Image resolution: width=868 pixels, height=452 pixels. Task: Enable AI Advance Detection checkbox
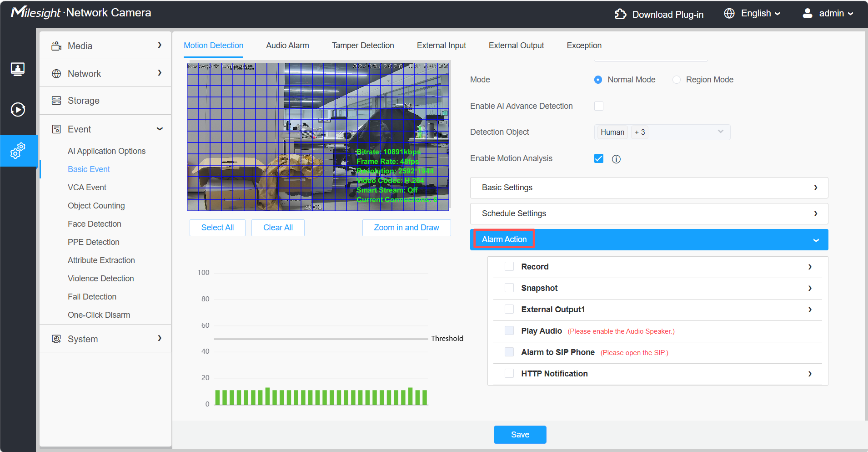pyautogui.click(x=599, y=106)
